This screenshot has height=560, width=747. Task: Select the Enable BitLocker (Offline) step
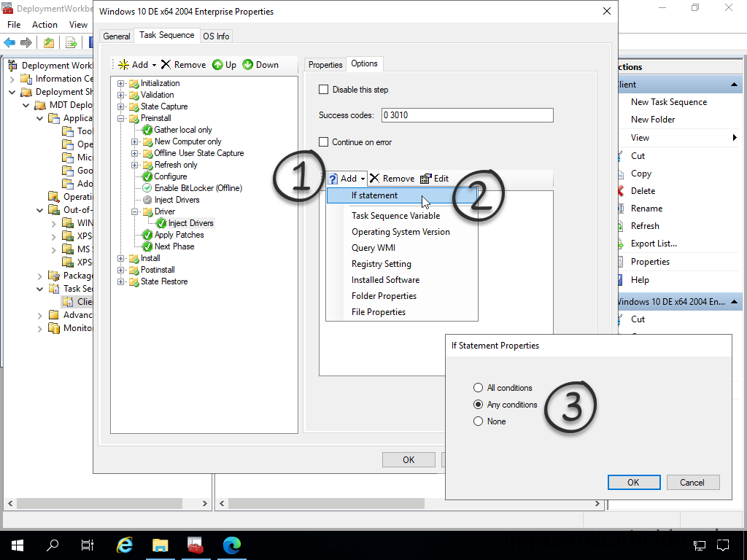pos(198,188)
